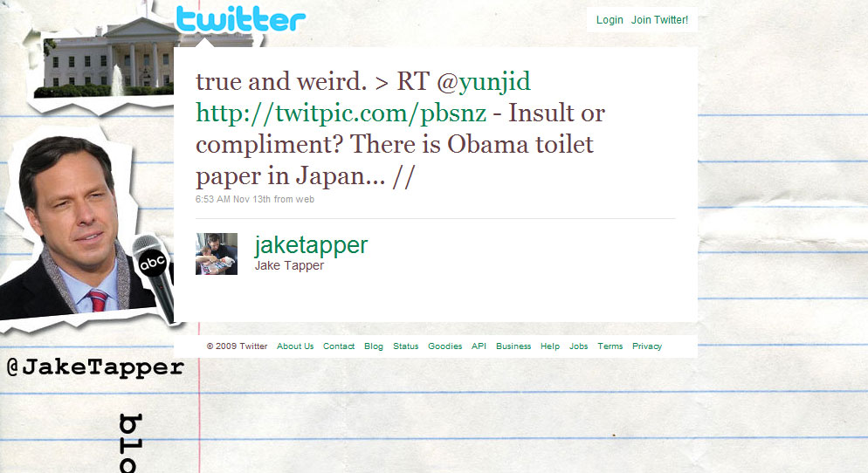Open the Goodies footer link
The width and height of the screenshot is (868, 473).
445,346
